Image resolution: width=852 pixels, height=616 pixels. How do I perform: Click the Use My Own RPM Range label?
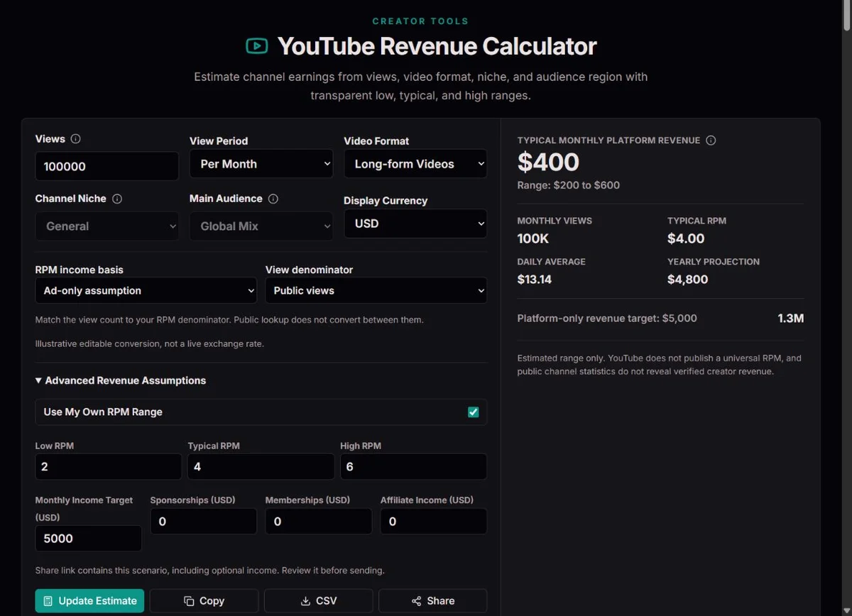[x=103, y=412]
